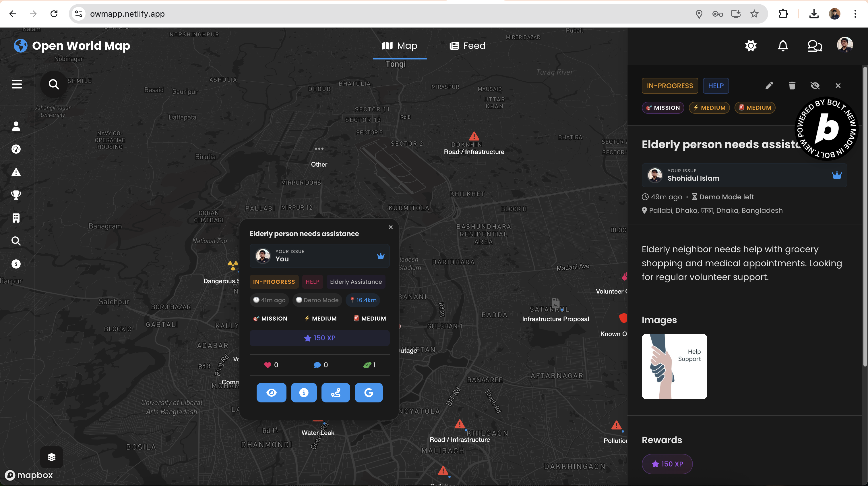The image size is (868, 486).
Task: Click the trash delete icon
Action: click(x=792, y=86)
